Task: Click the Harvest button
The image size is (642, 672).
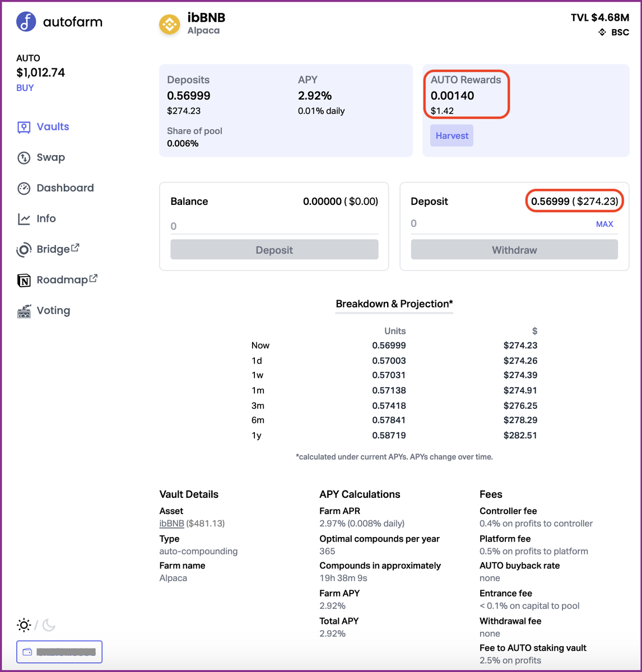Action: 452,136
